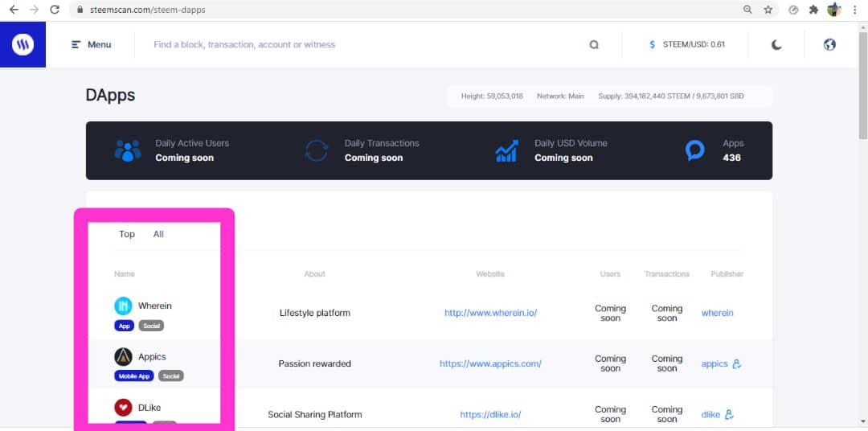Open the http://www.wherein.io/ link
The height and width of the screenshot is (431, 868).
coord(490,313)
